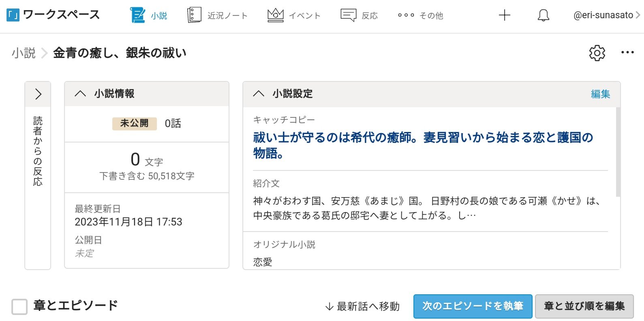Click the 編集 link in 小説設定
644x321 pixels.
[x=600, y=94]
